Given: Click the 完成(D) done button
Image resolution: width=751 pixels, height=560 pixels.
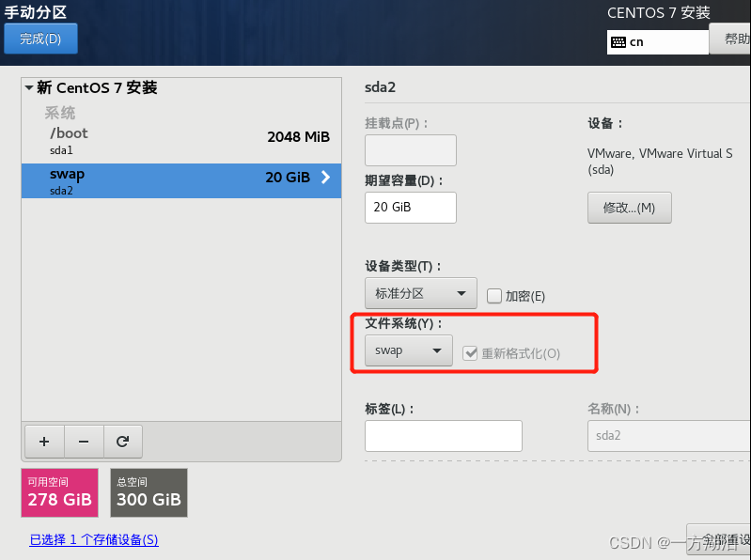Looking at the screenshot, I should tap(40, 39).
